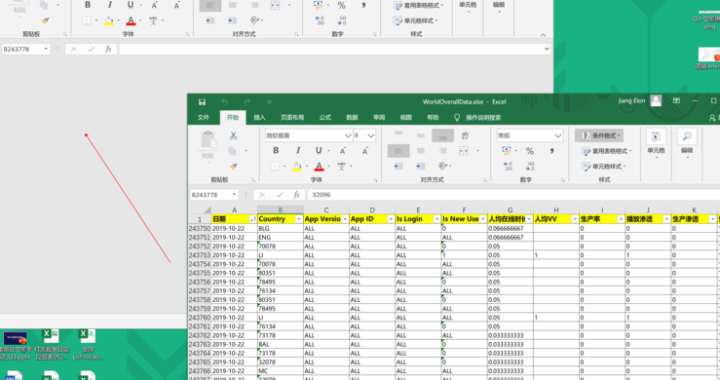Increase indent in front window alignment group
This screenshot has width=720, height=380.
click(x=420, y=166)
